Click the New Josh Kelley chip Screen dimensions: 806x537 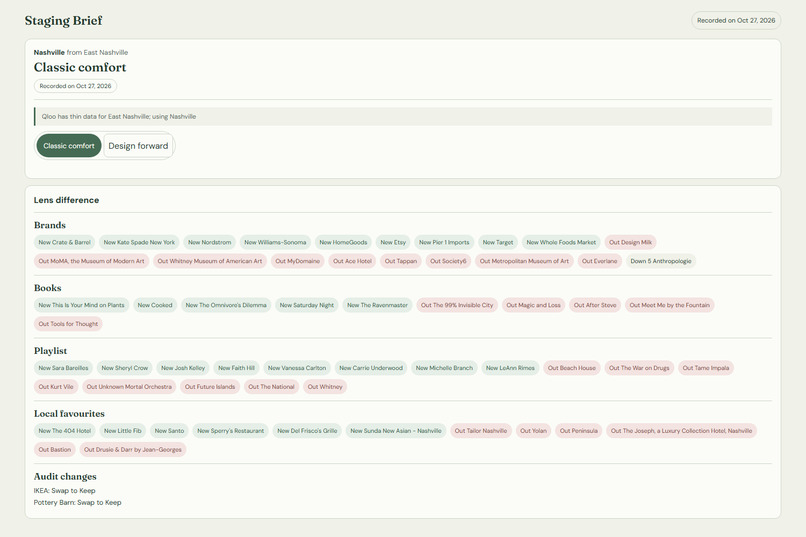[183, 368]
